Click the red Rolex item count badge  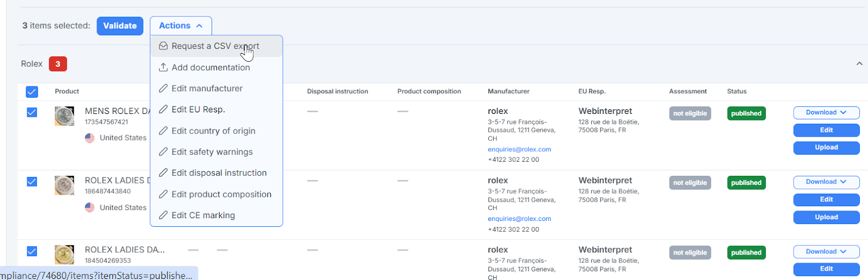58,64
